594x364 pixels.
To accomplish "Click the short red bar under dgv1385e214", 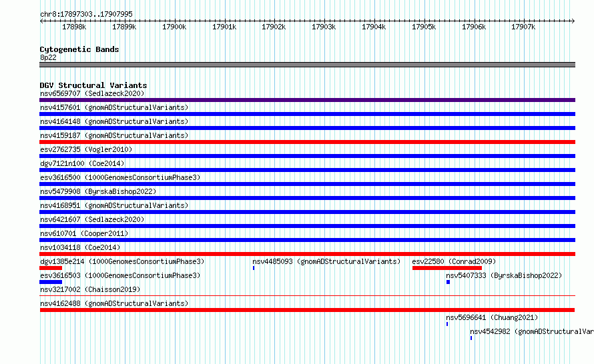I will tap(51, 268).
